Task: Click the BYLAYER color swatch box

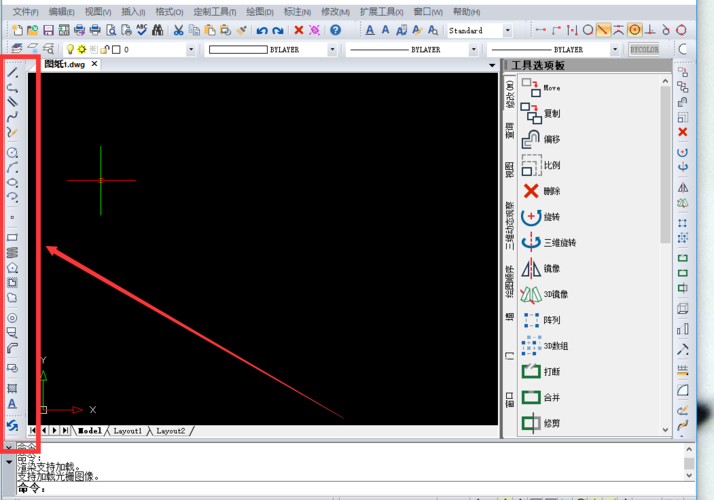Action: tap(238, 49)
